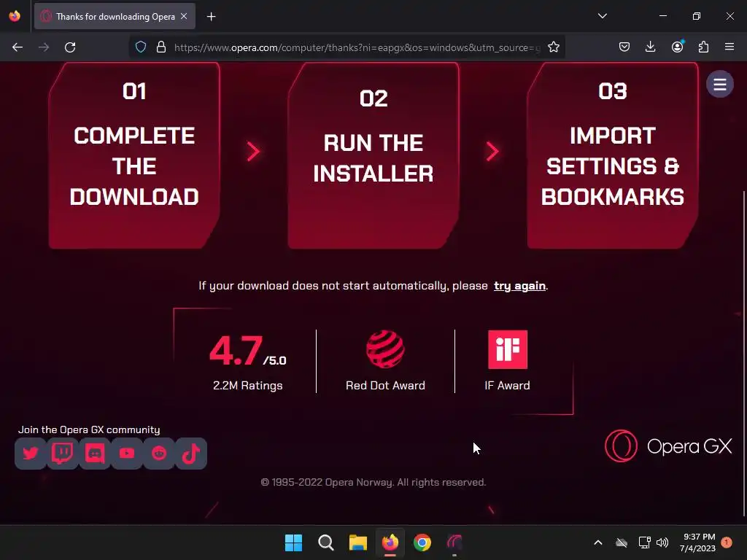Open the OneDrive cloud tray icon

[x=622, y=542]
